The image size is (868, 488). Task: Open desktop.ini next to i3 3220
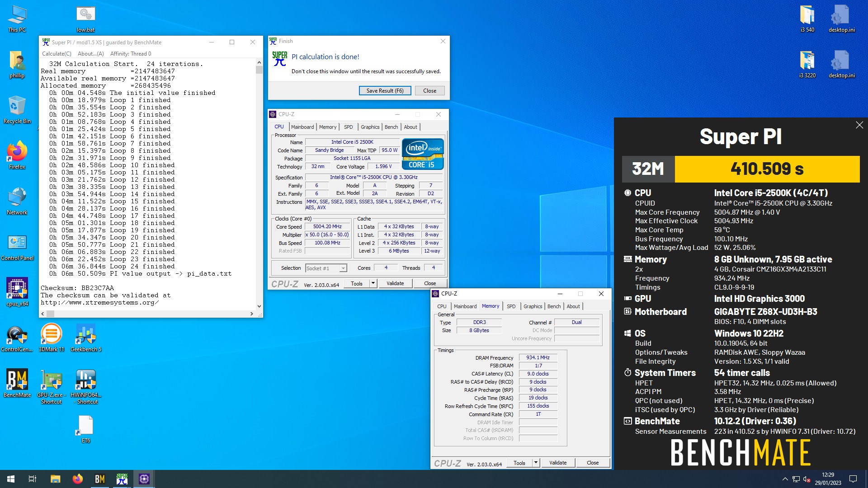841,64
